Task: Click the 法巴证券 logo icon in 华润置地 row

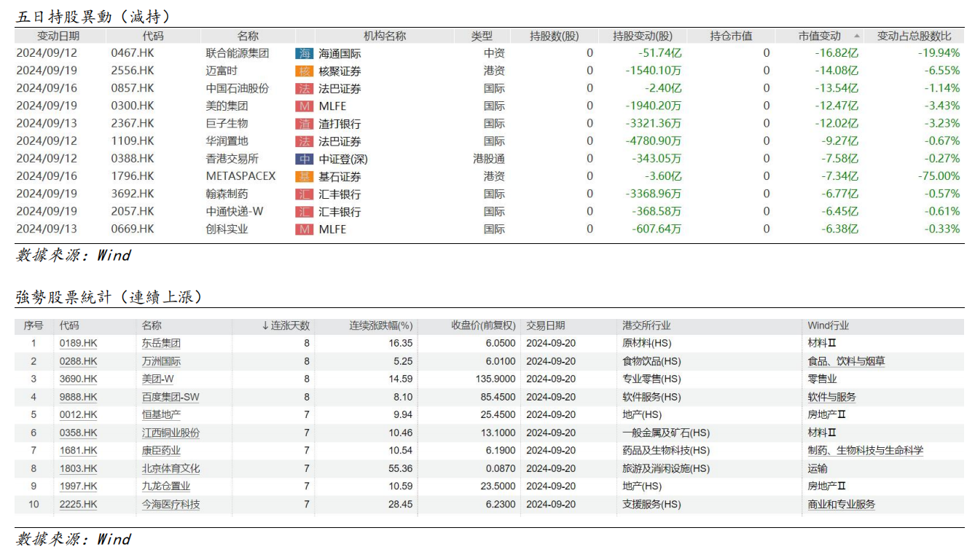Action: point(304,141)
